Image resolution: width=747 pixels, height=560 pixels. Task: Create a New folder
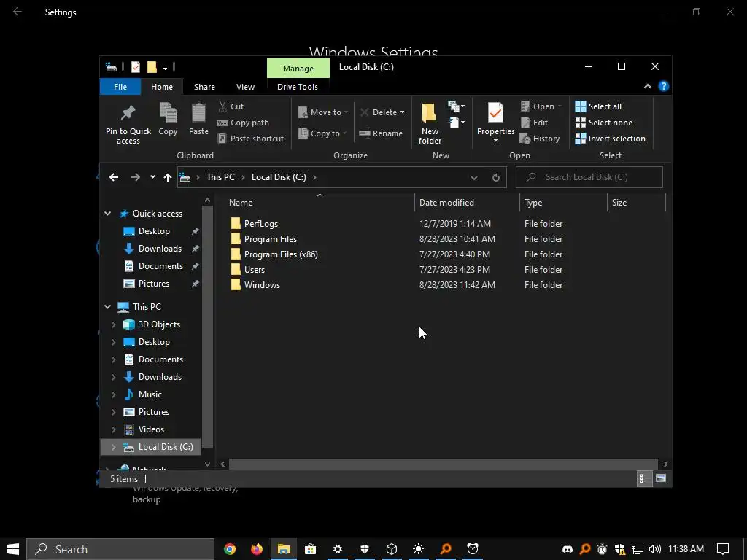[x=430, y=123]
